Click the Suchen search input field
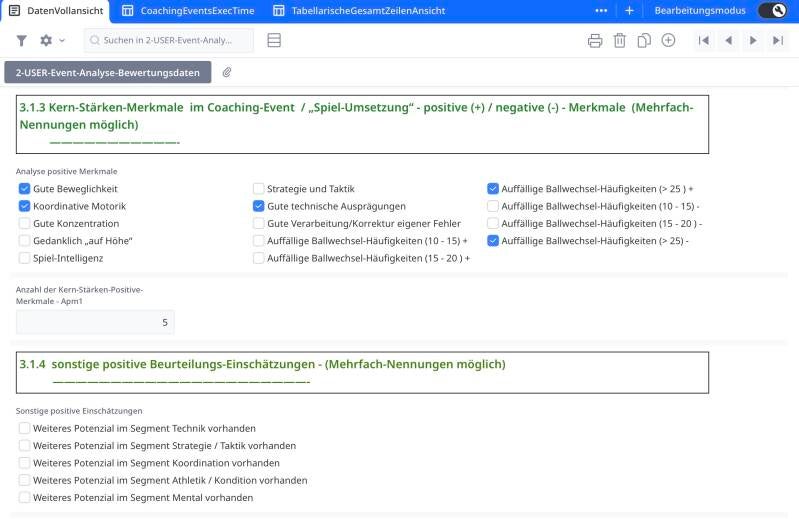Image resolution: width=799 pixels, height=519 pixels. coord(168,40)
